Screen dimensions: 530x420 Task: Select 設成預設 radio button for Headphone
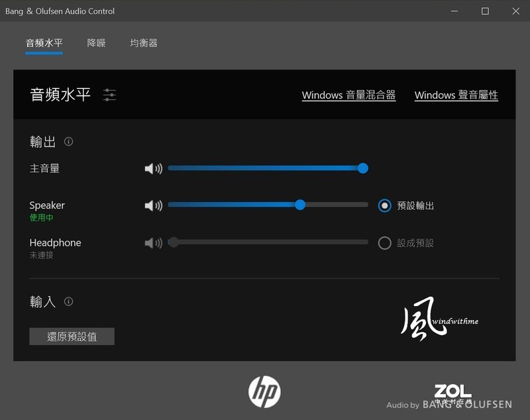tap(385, 243)
